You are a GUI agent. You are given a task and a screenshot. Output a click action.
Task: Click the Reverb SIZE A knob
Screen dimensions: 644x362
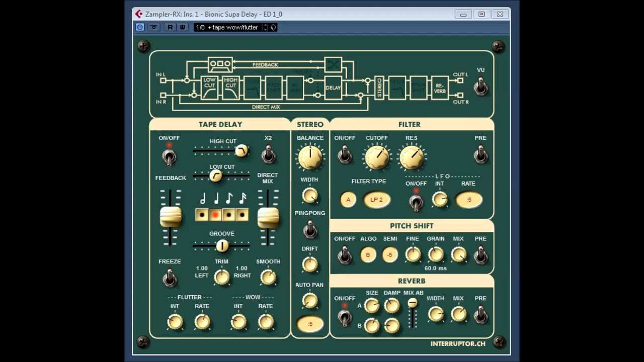tap(372, 305)
